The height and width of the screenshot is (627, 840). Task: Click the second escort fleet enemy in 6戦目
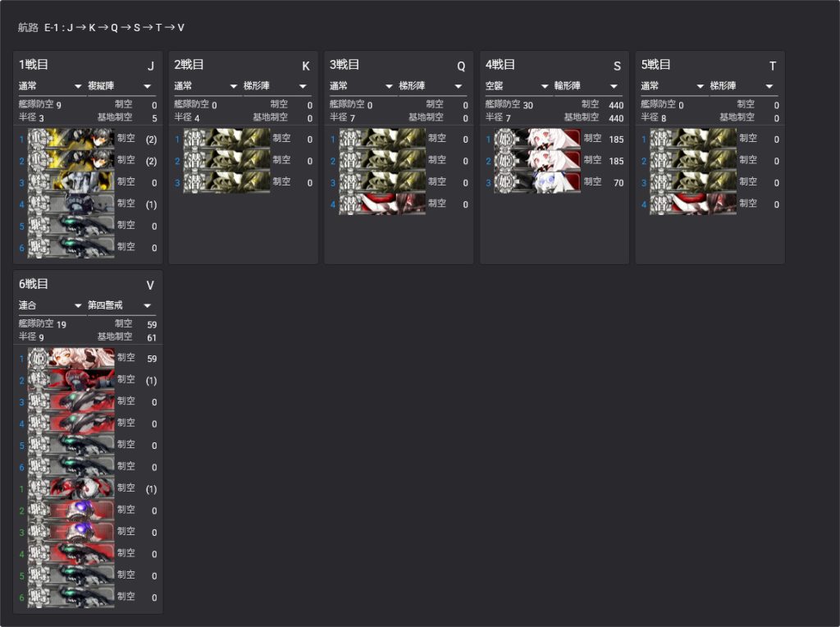(x=71, y=510)
